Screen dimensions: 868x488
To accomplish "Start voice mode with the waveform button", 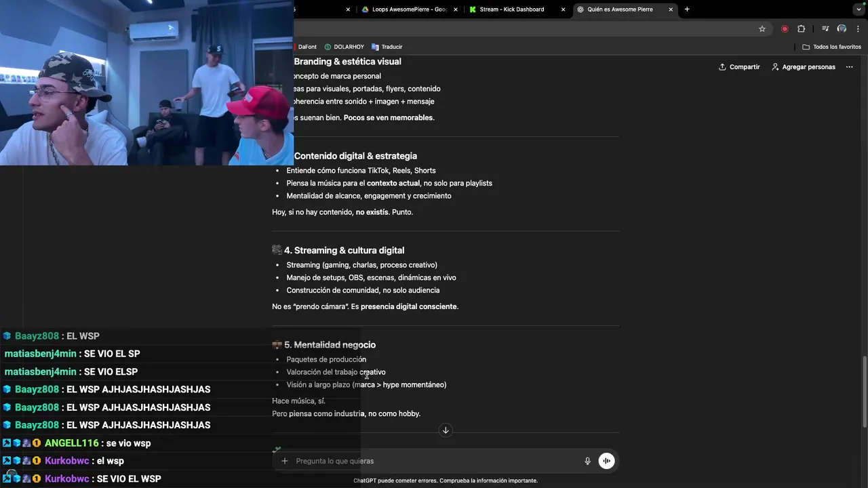I will [606, 461].
